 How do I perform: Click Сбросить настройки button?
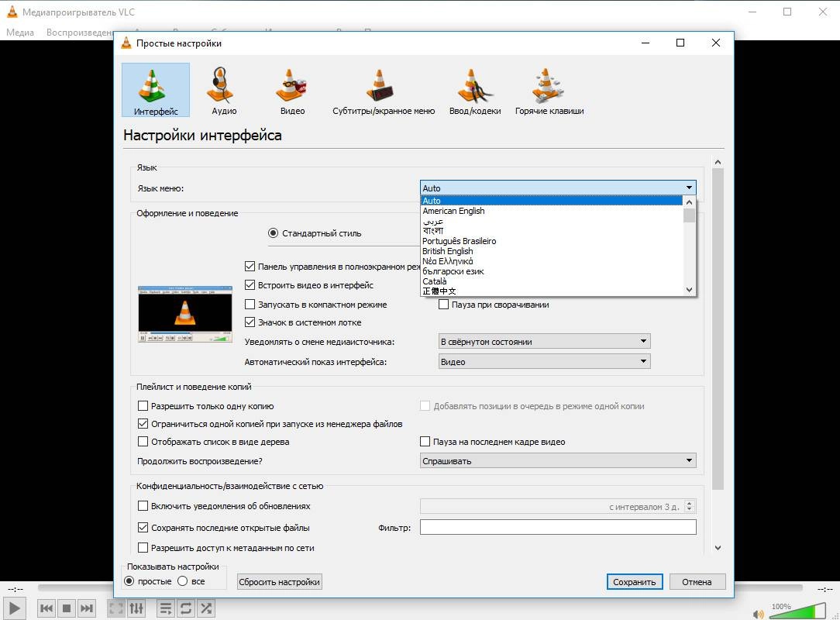click(x=280, y=582)
